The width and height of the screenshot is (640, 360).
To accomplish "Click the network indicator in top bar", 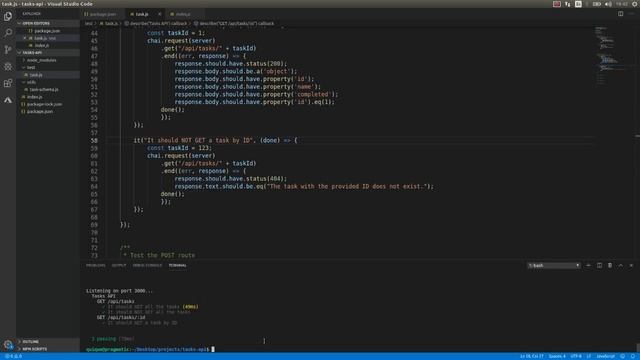I will (x=568, y=4).
